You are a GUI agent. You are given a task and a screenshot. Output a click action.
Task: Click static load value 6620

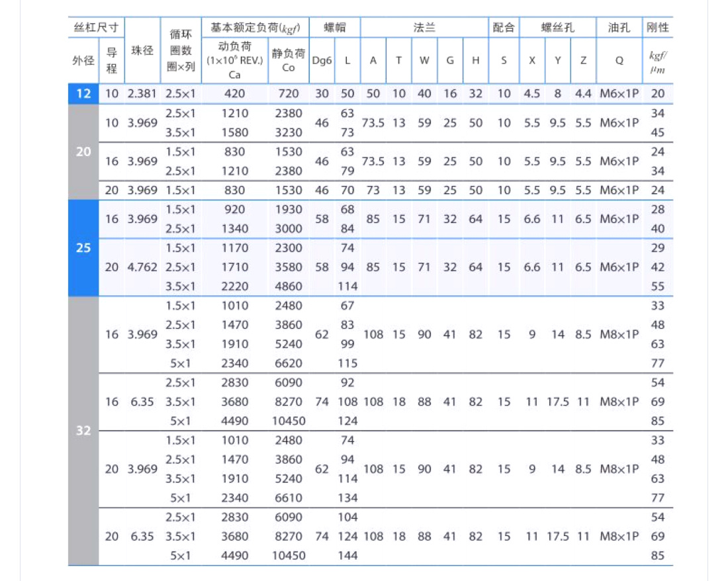pos(289,363)
